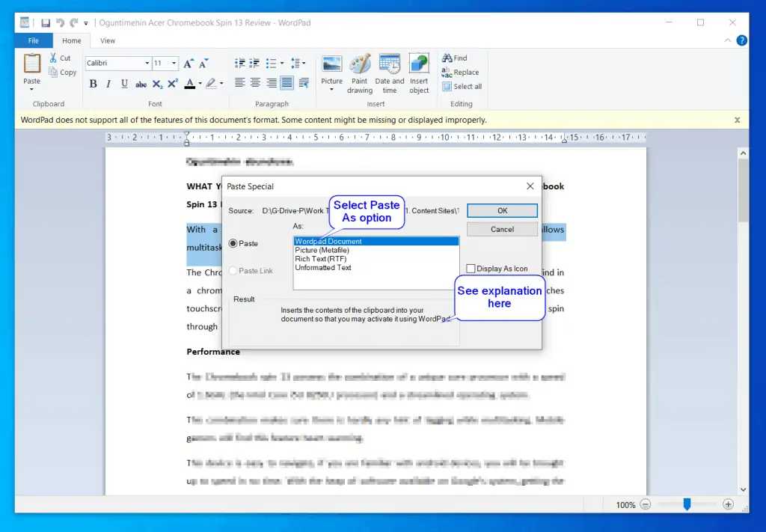
Task: Expand the font size dropdown
Action: tap(174, 64)
